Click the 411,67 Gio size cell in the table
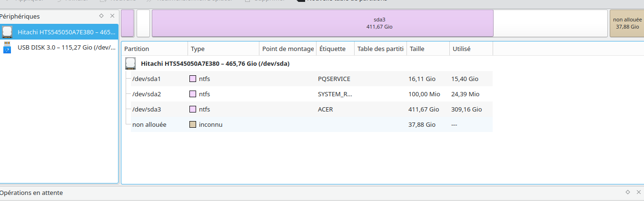 pyautogui.click(x=424, y=109)
